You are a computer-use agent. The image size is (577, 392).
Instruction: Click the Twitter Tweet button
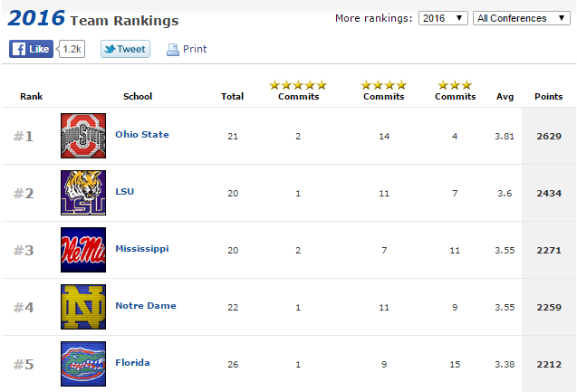pos(125,49)
